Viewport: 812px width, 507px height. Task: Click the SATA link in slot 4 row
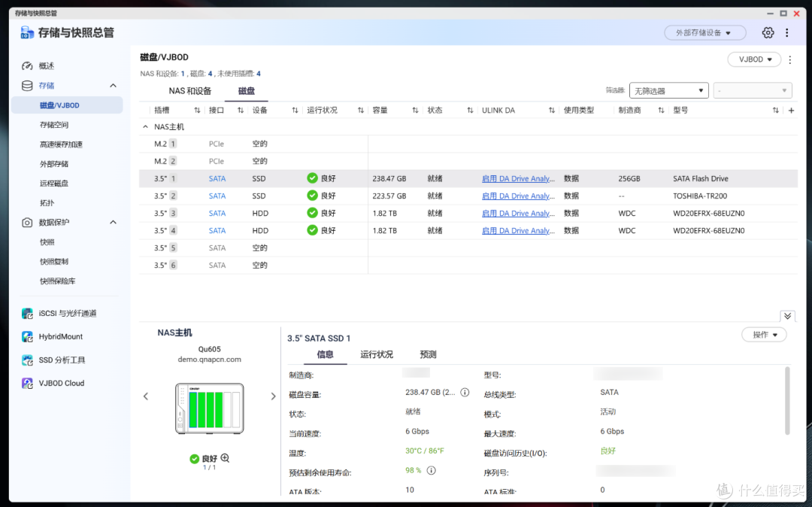coord(217,230)
